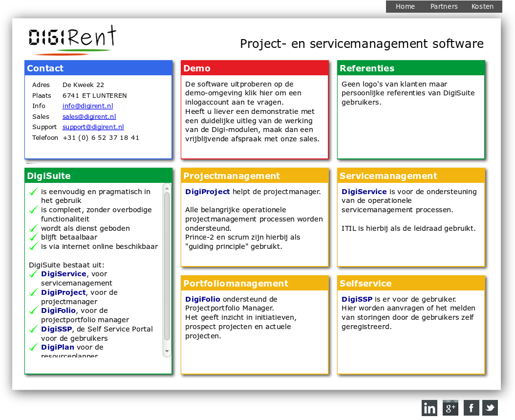This screenshot has height=420, width=515.
Task: Click DigiProject in DigiSuite list
Action: 63,292
